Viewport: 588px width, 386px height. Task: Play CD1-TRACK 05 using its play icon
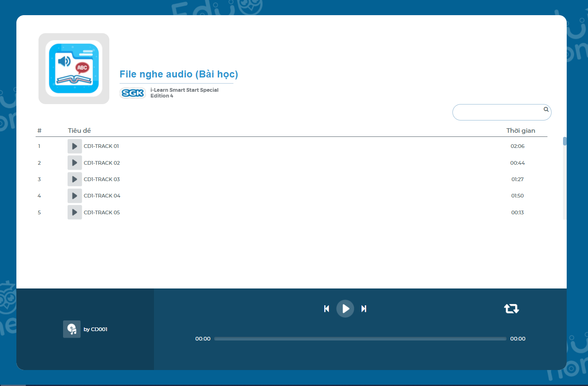pos(75,212)
